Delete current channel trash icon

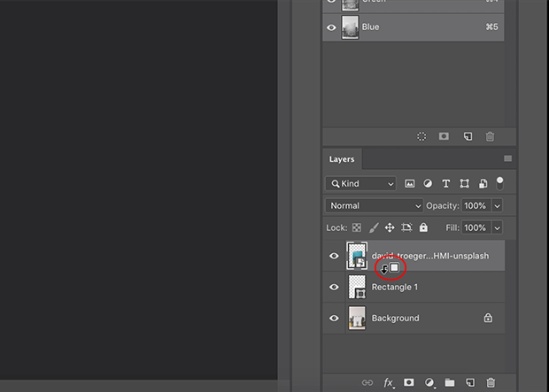click(x=490, y=136)
